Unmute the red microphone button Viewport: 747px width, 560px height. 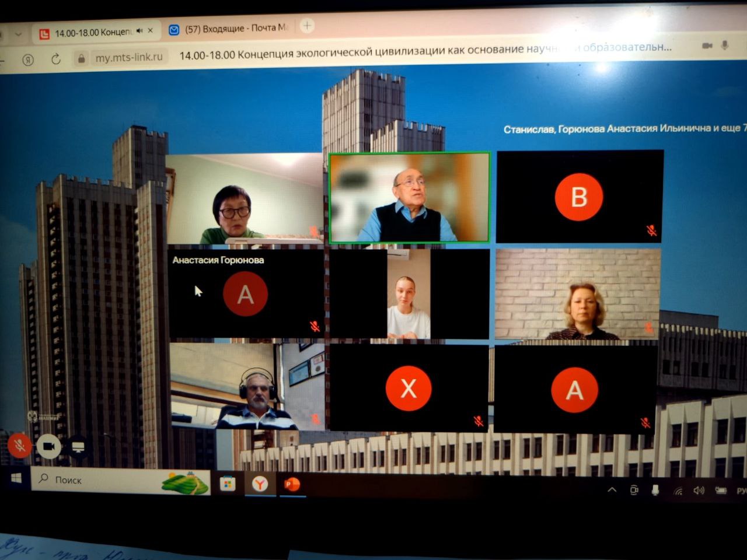(x=19, y=446)
